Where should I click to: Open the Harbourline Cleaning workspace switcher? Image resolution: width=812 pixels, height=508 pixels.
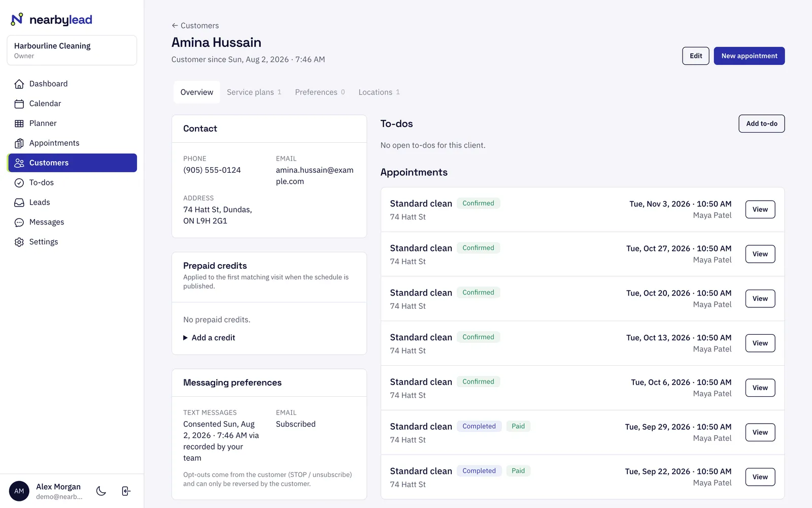tap(72, 50)
